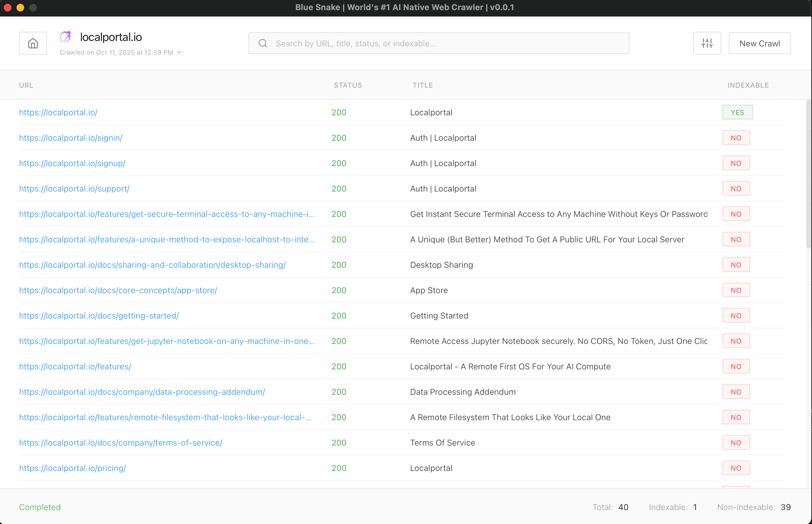The image size is (812, 524).
Task: Click the URL column header
Action: [26, 85]
